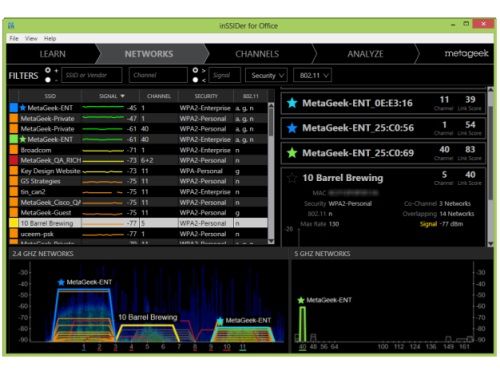Select the greater-than signal filter radio
This screenshot has height=375, width=500.
coord(195,70)
